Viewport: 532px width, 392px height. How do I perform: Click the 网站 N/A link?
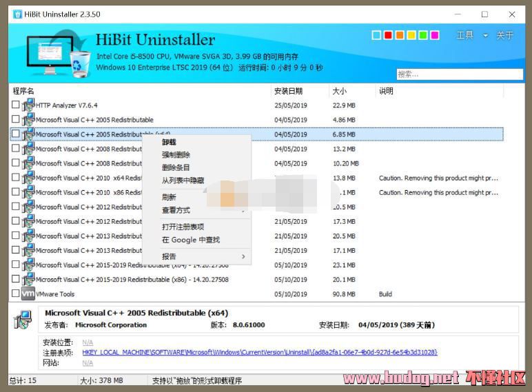88,363
